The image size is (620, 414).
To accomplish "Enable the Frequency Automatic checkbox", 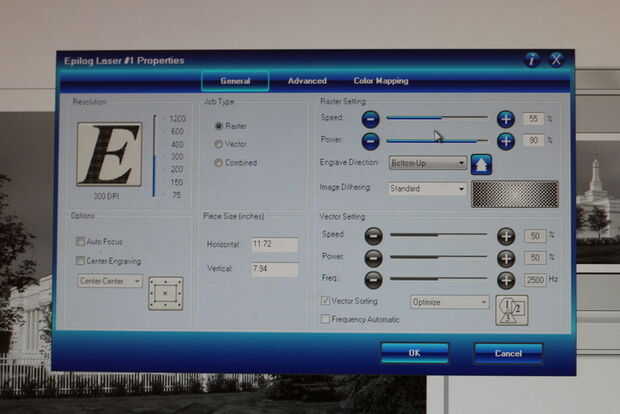I will pos(325,319).
